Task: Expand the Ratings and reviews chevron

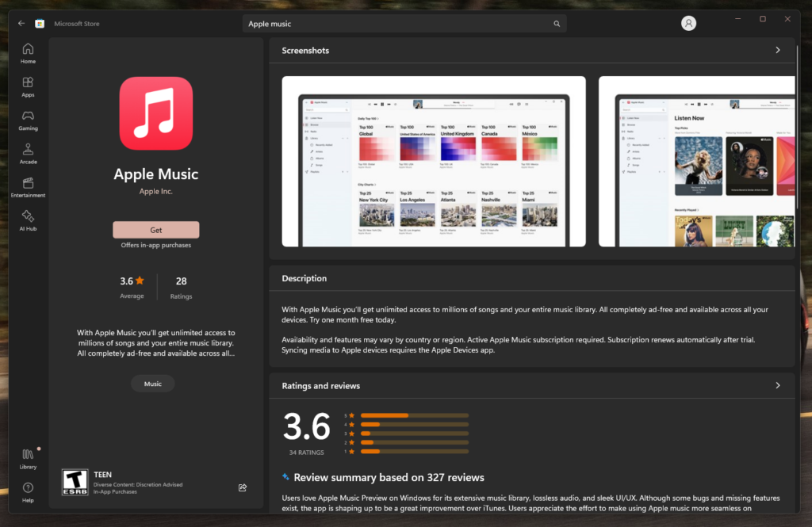Action: [x=777, y=386]
